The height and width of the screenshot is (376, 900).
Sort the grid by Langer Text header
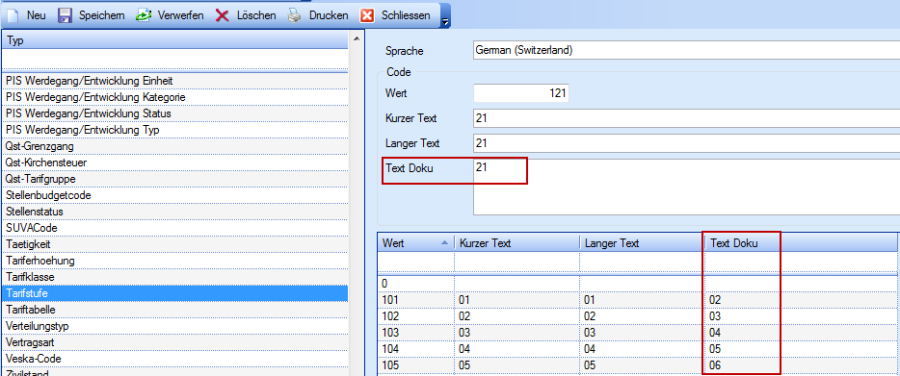[x=642, y=243]
